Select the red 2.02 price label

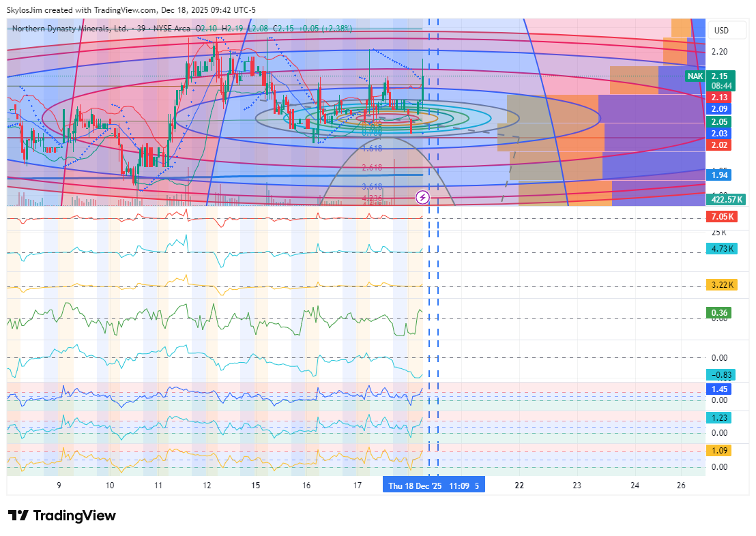[x=718, y=145]
